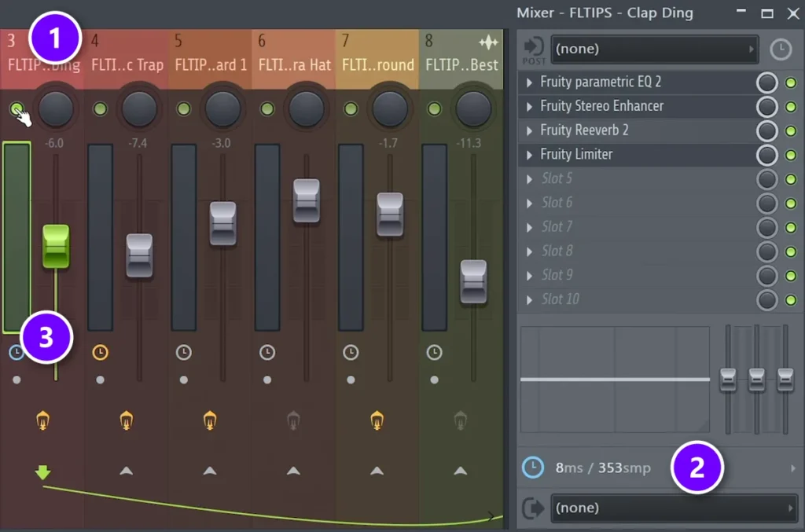
Task: Toggle FX slots icon on track 3
Action: pos(42,420)
